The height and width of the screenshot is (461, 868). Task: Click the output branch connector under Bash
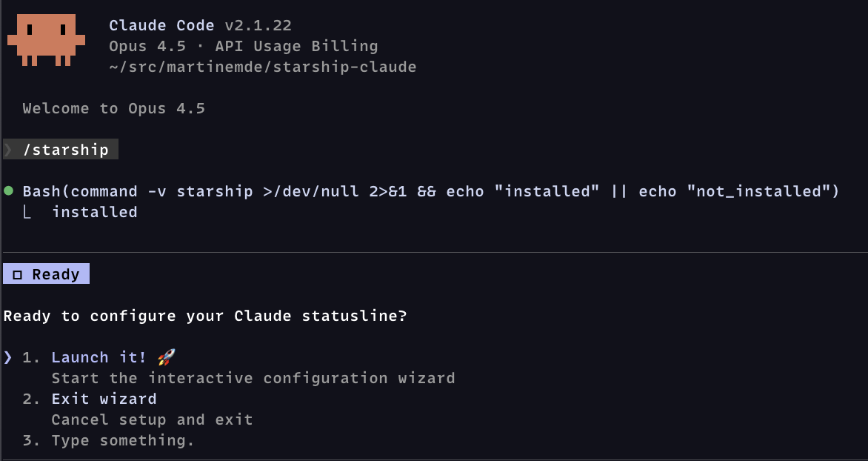coord(27,211)
